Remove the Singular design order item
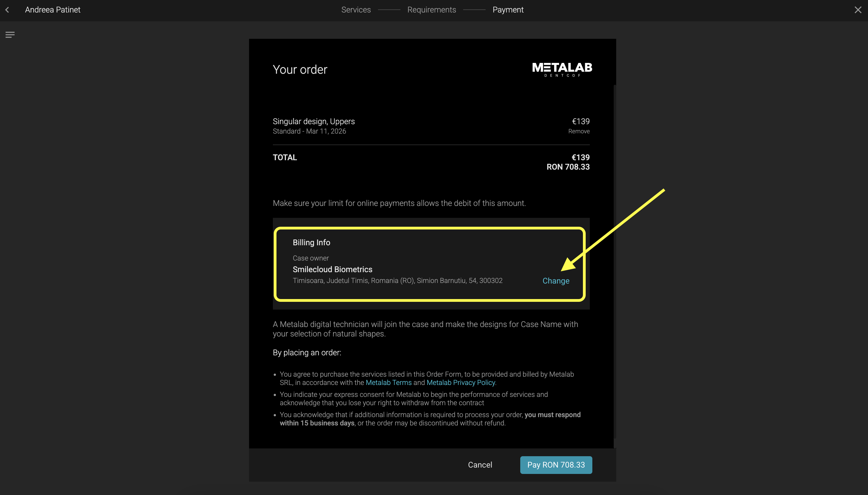868x495 pixels. pos(578,131)
